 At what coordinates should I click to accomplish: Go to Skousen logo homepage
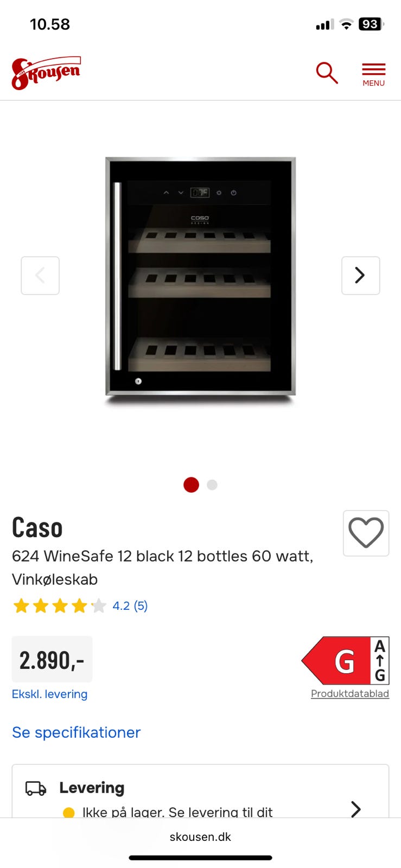pos(46,73)
